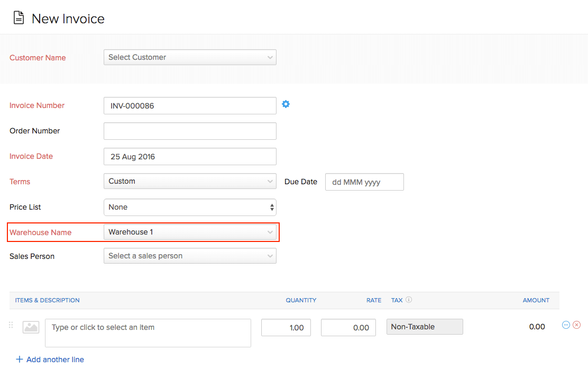This screenshot has height=368, width=588.
Task: Click the item image placeholder icon
Action: (x=31, y=327)
